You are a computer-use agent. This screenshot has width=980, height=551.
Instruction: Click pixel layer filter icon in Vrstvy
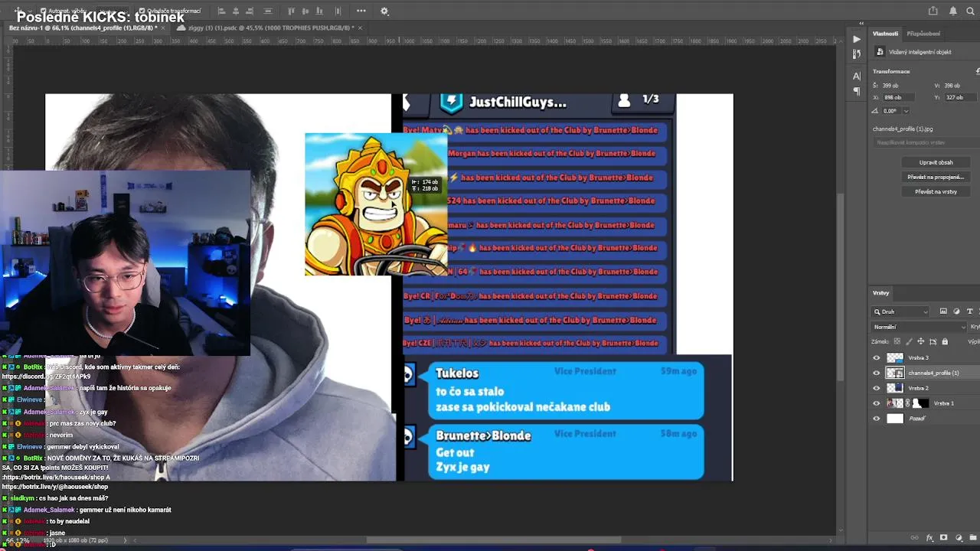tap(943, 311)
